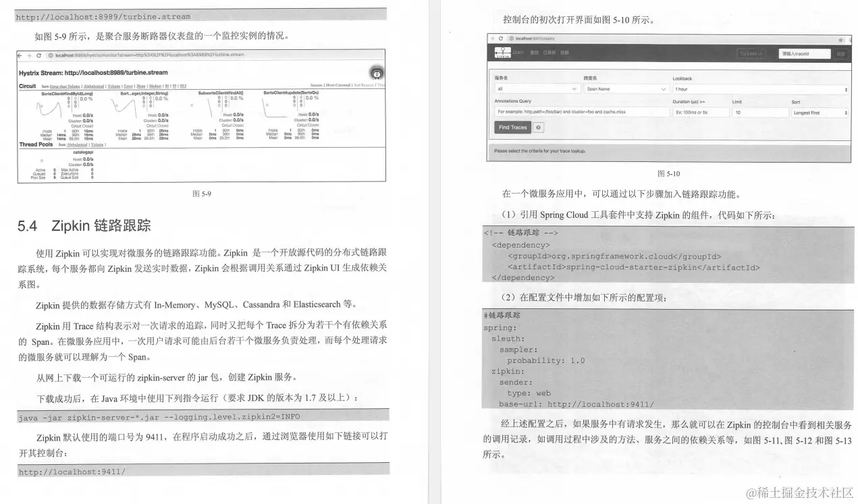Open the 依赖 nav item in Zipkin
858x504 pixels.
(564, 53)
